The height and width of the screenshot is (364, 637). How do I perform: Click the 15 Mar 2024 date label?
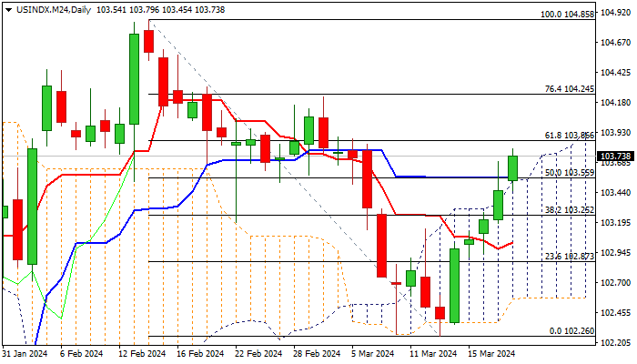point(491,354)
